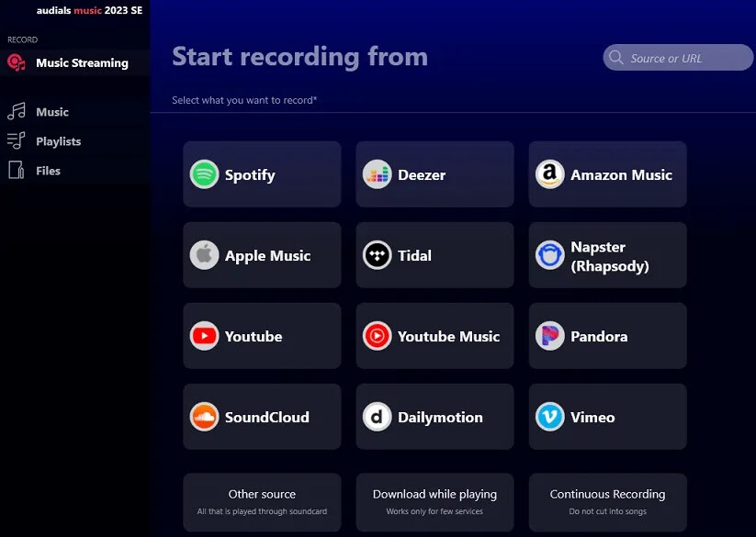The image size is (756, 537).
Task: Click the Apple Music logo icon
Action: pos(205,255)
